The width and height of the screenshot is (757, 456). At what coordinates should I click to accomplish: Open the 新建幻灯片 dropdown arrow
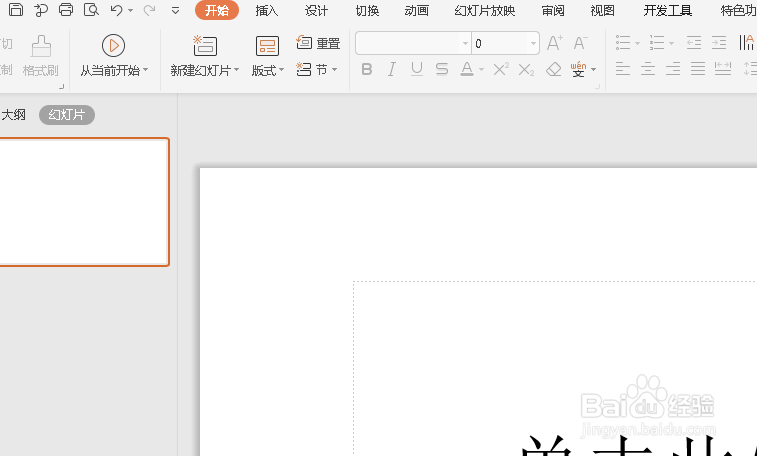[x=237, y=70]
